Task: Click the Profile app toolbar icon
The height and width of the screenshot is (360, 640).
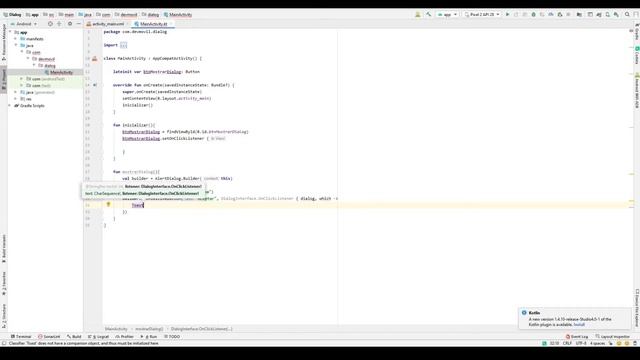Action: (x=551, y=14)
